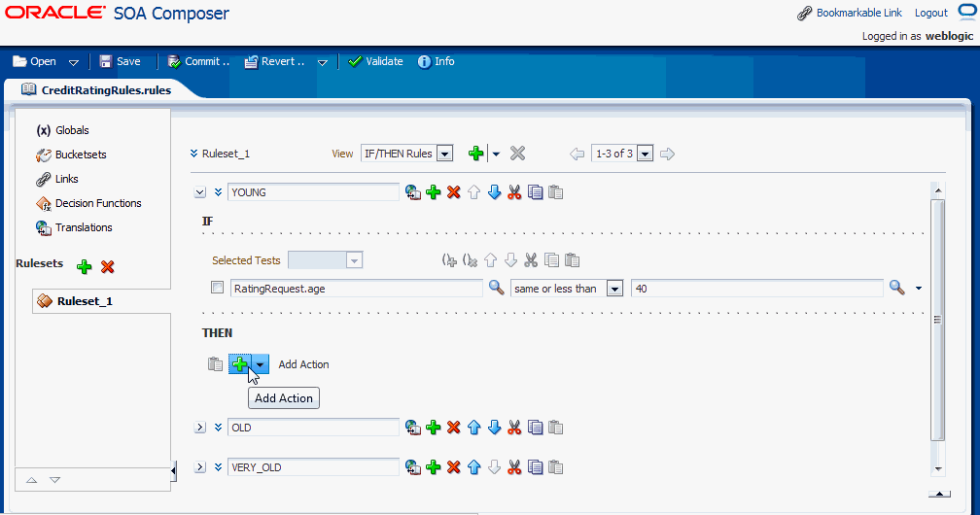The image size is (980, 515).
Task: Validate the rules dictionary
Action: 375,61
